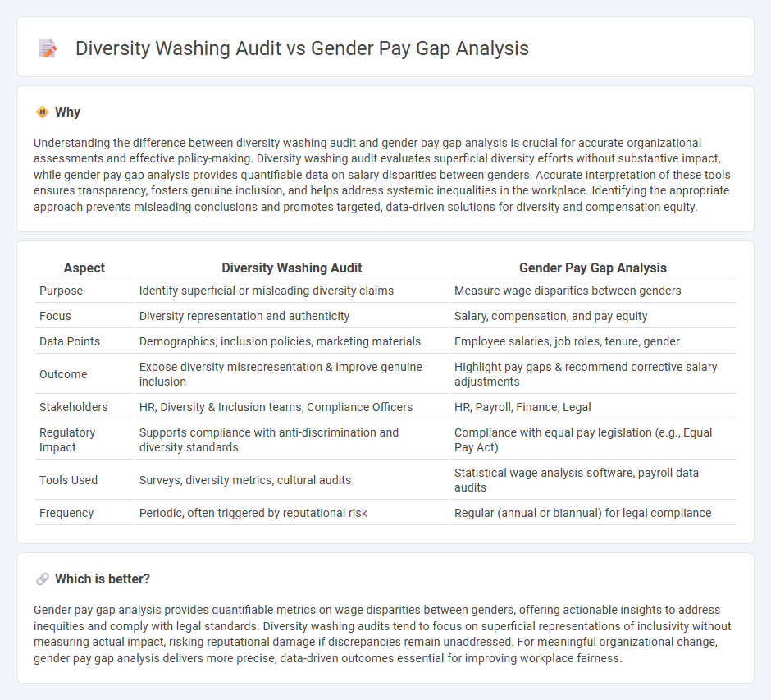Click cell 'Expose diversity misrepresentation & improve genuine inclusion'
This screenshot has width=771, height=700.
click(291, 374)
